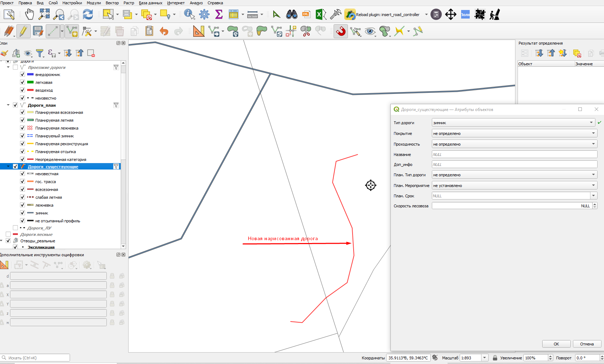Image resolution: width=604 pixels, height=364 pixels.
Task: Collapse the Дороги_существующие layer tree
Action: (8, 167)
